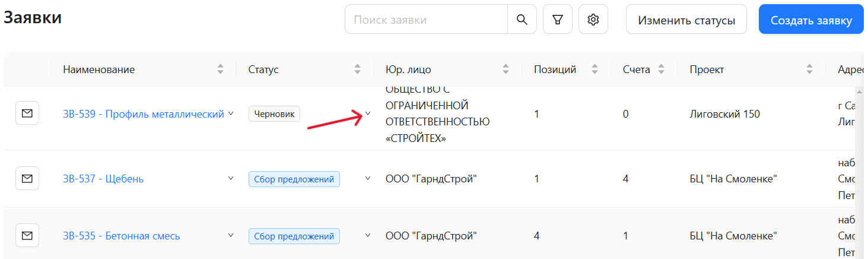
Task: Select «СТРОЙТЕХ» legal entity cell
Action: tap(438, 114)
